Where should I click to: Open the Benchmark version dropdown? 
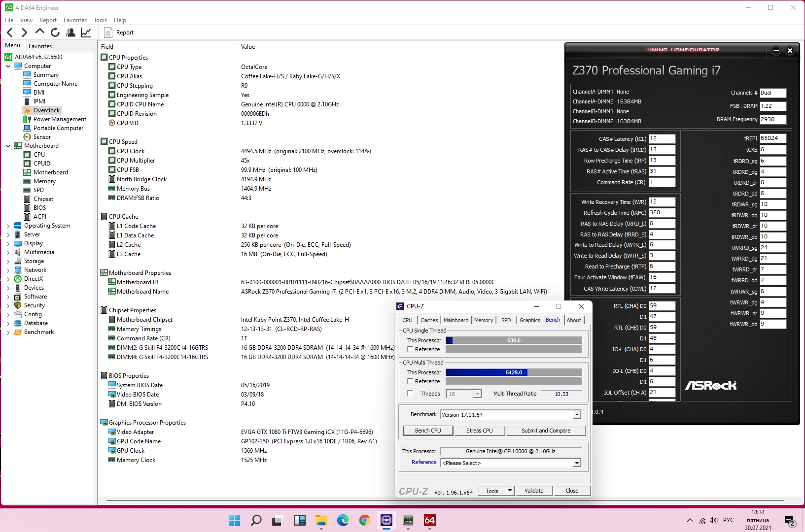[577, 415]
